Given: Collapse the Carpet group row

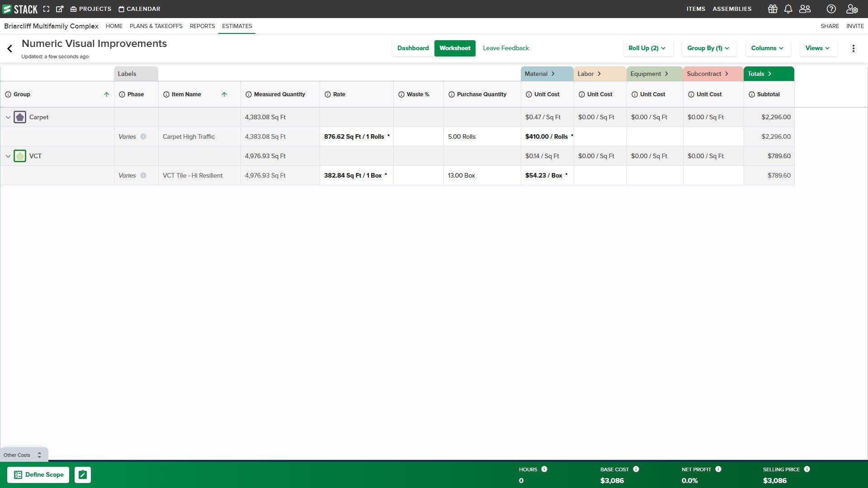Looking at the screenshot, I should [8, 117].
